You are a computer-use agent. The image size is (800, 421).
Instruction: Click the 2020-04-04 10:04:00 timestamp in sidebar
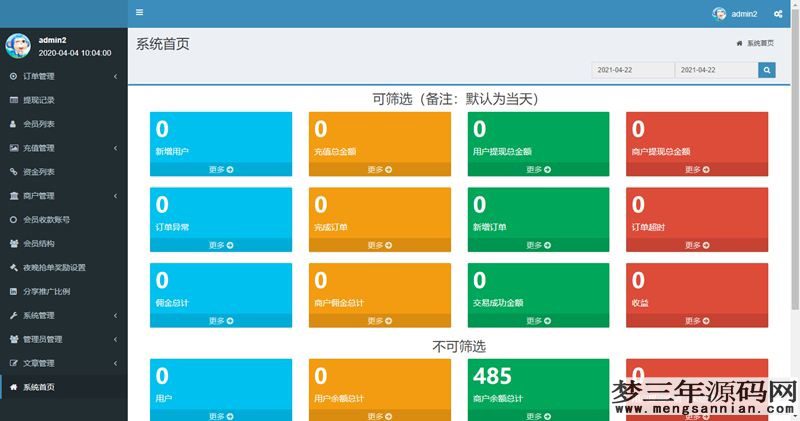(75, 53)
